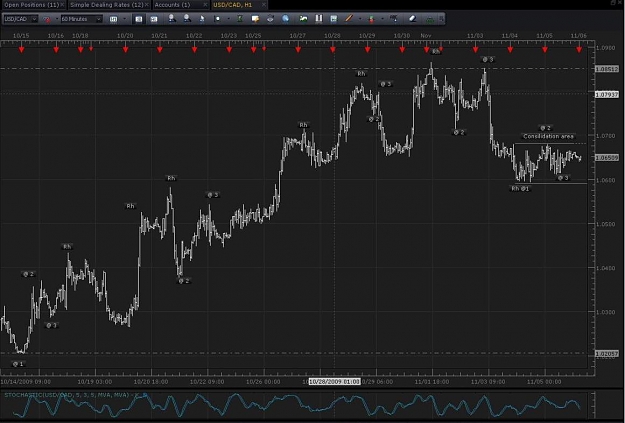This screenshot has height=423, width=625.
Task: Click the 1.06509 current price label
Action: click(607, 158)
